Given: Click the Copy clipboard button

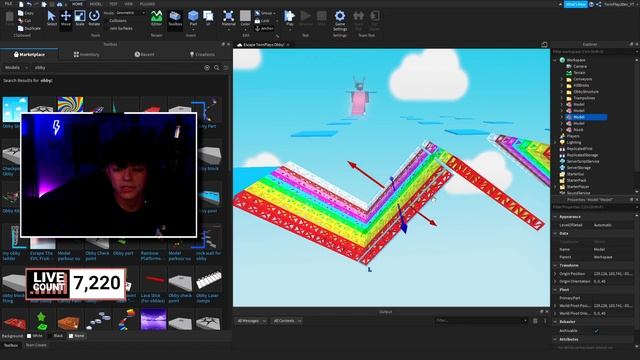Looking at the screenshot, I should pyautogui.click(x=26, y=13).
